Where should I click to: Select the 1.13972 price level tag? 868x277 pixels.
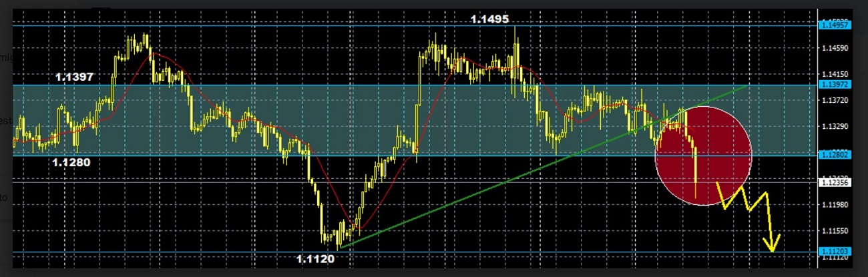tap(833, 85)
